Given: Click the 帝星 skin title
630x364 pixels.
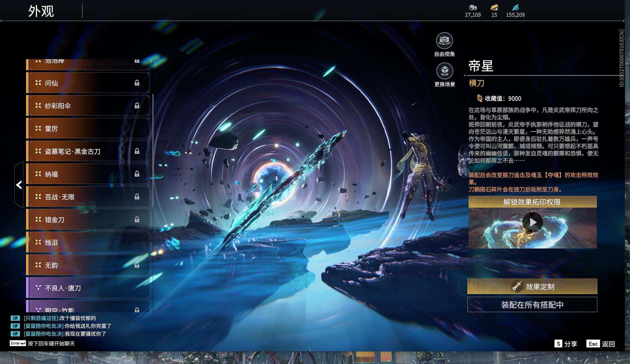Looking at the screenshot, I should coord(481,66).
